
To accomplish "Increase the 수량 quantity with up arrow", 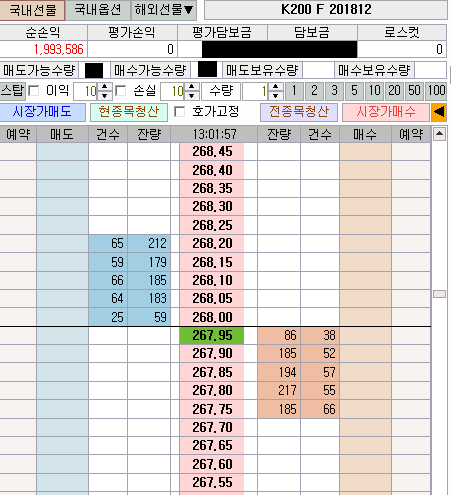I will (275, 87).
